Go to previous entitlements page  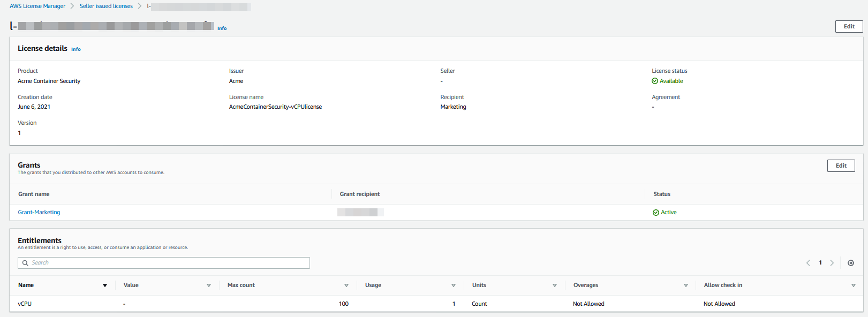click(808, 263)
